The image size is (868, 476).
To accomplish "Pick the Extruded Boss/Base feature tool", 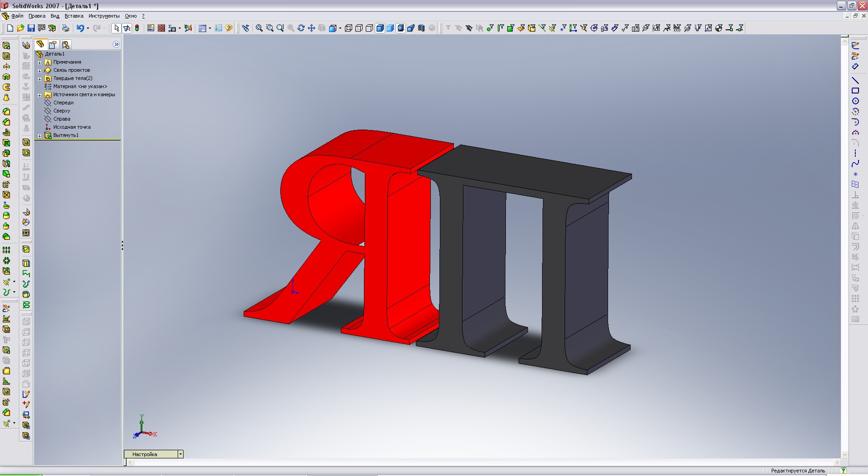I will [x=6, y=46].
